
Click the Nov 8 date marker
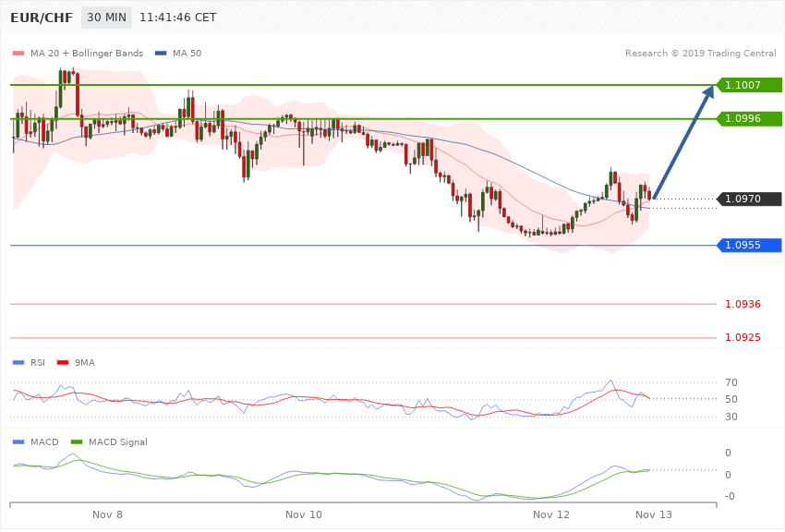[107, 515]
